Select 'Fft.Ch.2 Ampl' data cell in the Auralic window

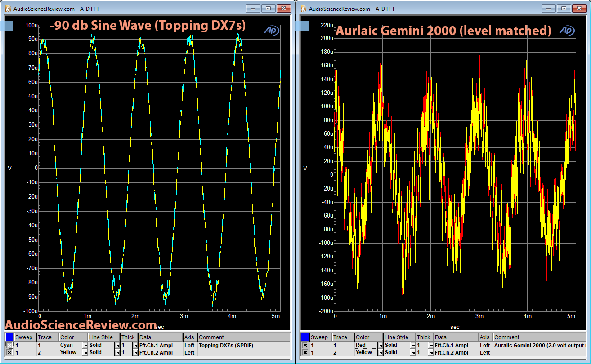pyautogui.click(x=456, y=352)
